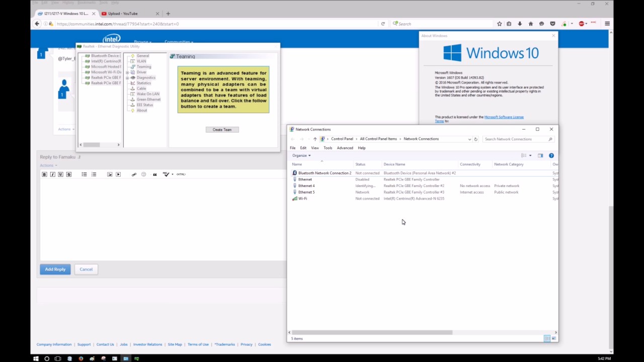Select Green Ethernet in Realtek tree
Viewport: 644px width, 362px height.
(x=148, y=100)
